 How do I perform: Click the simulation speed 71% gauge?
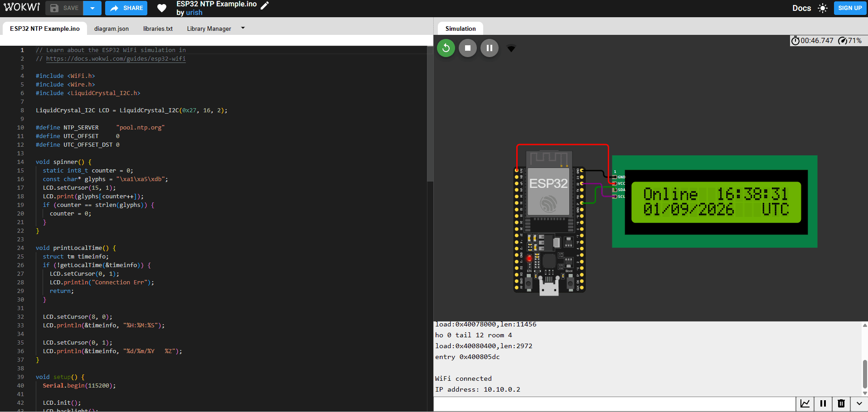(850, 41)
